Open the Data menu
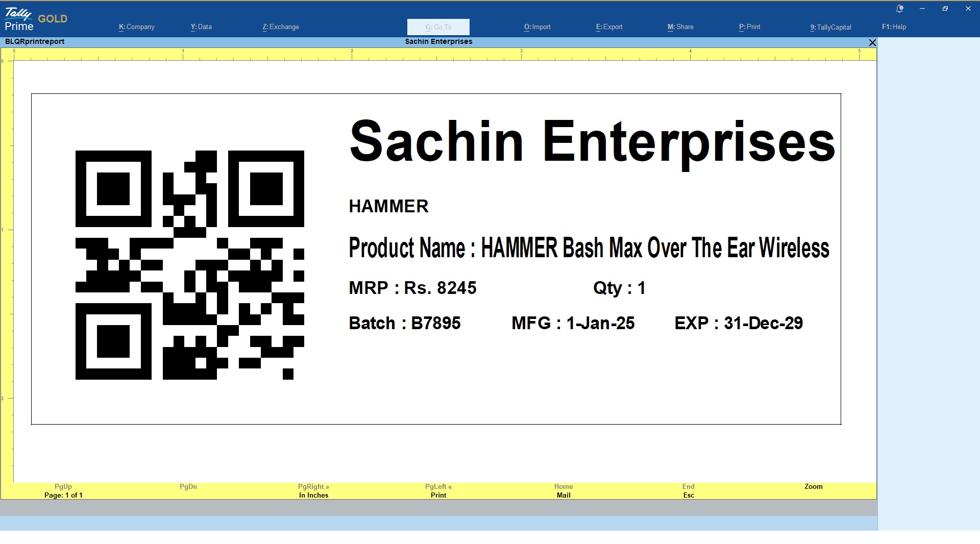Viewport: 980px width, 544px height. pos(201,27)
